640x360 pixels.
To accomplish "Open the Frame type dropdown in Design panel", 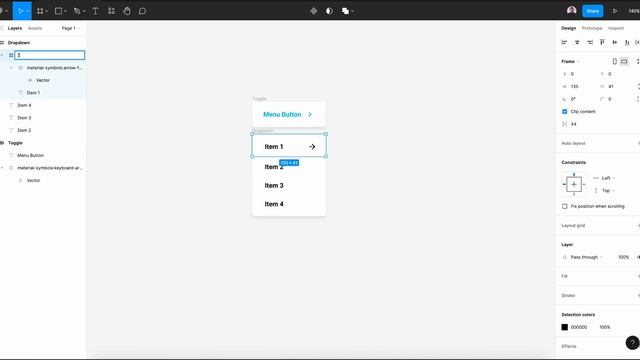I will pos(570,61).
